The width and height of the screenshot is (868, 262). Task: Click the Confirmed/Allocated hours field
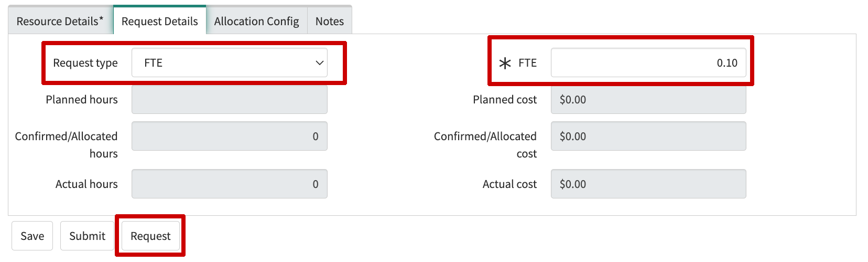pyautogui.click(x=229, y=137)
